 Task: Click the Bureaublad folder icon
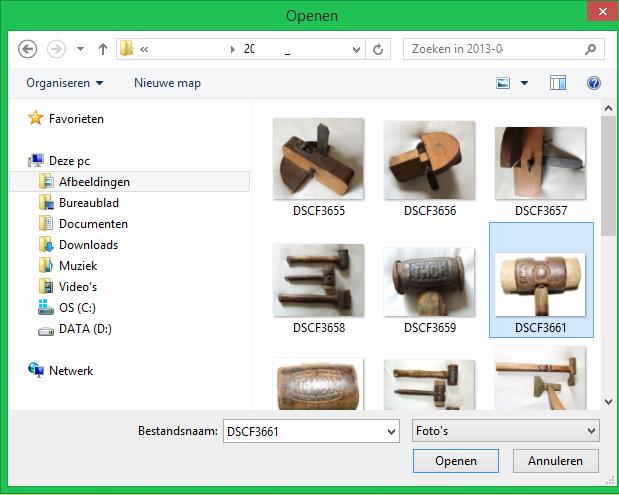(46, 203)
